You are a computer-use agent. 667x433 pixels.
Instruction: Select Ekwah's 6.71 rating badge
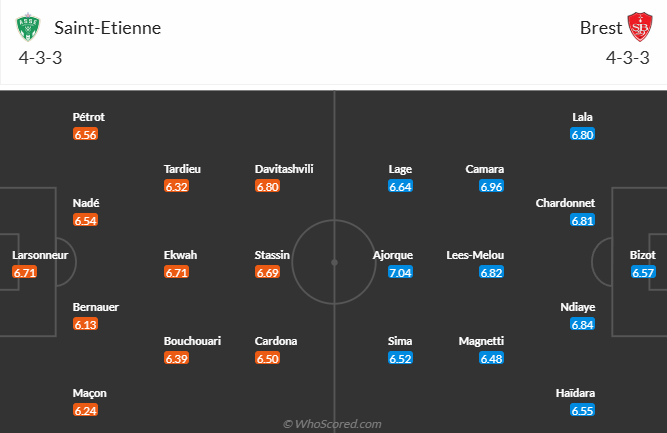pyautogui.click(x=177, y=272)
